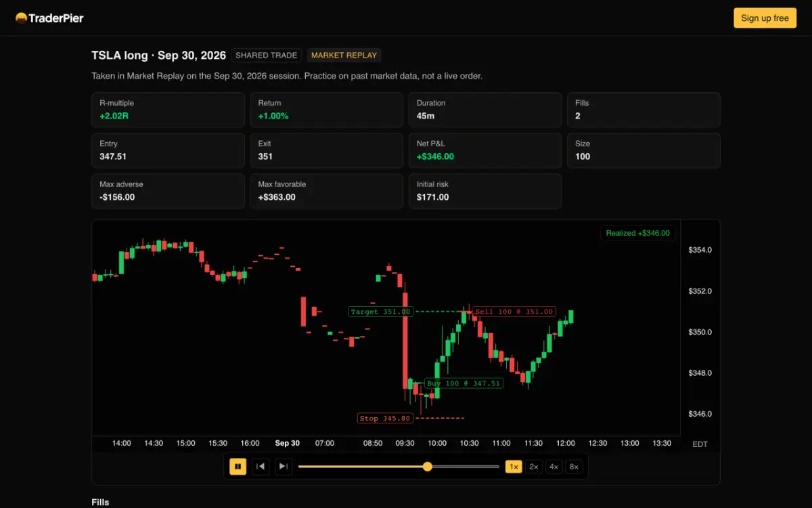The height and width of the screenshot is (508, 812).
Task: Click the $350.0 price axis label
Action: (700, 332)
